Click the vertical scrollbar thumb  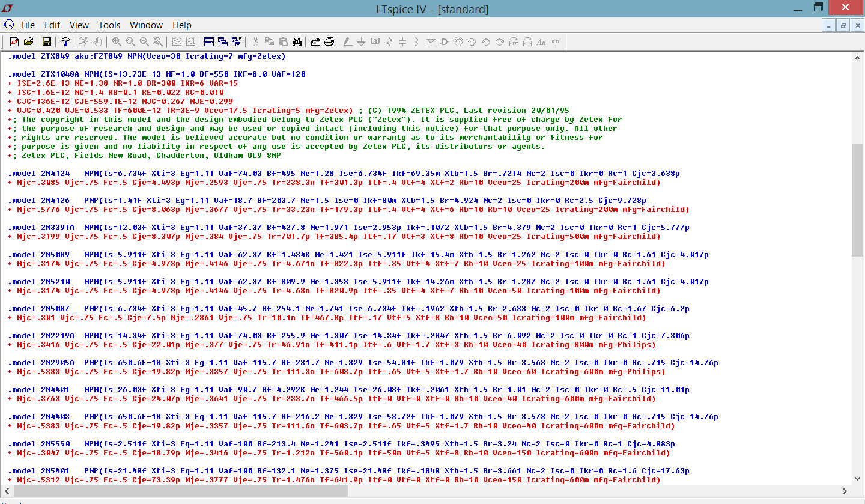[x=857, y=201]
